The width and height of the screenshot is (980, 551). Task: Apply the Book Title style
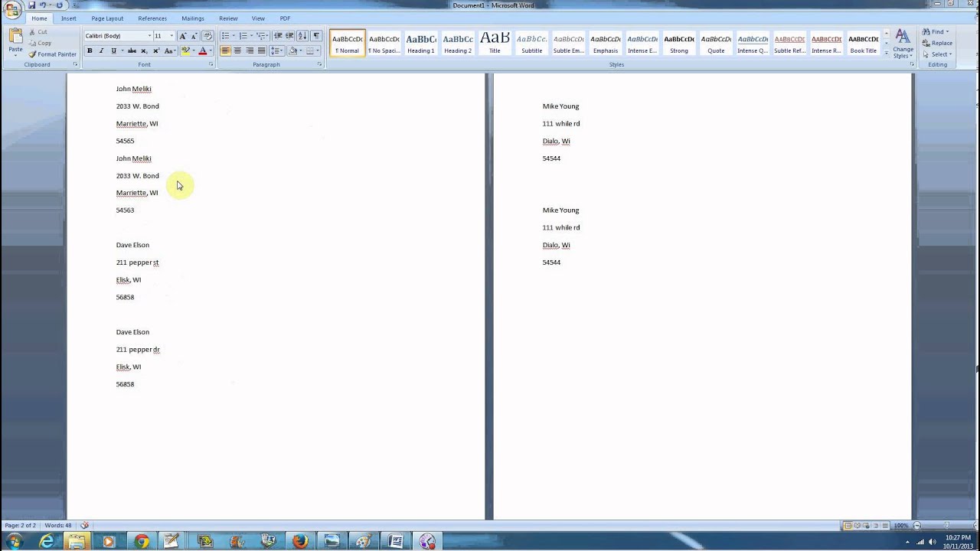[863, 44]
